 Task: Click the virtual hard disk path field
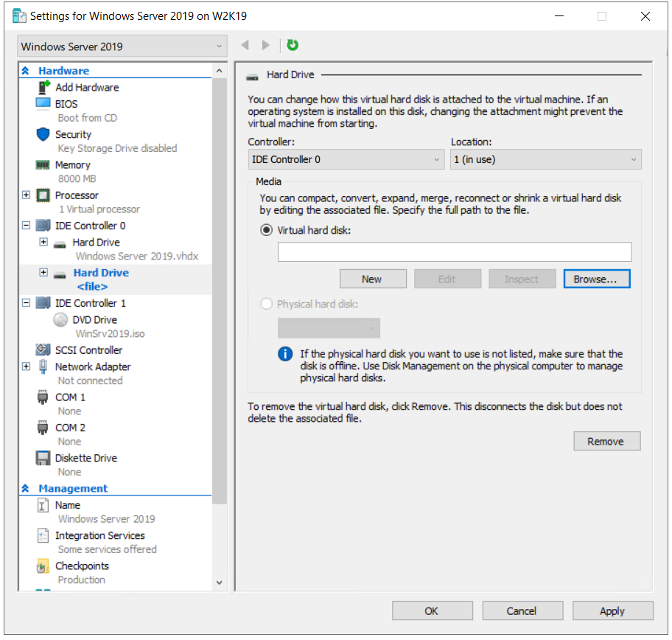pyautogui.click(x=454, y=252)
